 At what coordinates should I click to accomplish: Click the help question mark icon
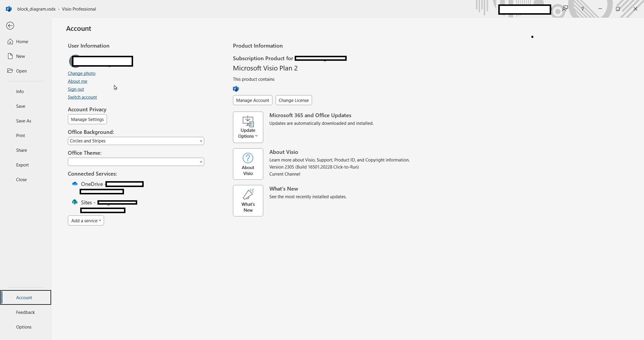pos(582,9)
